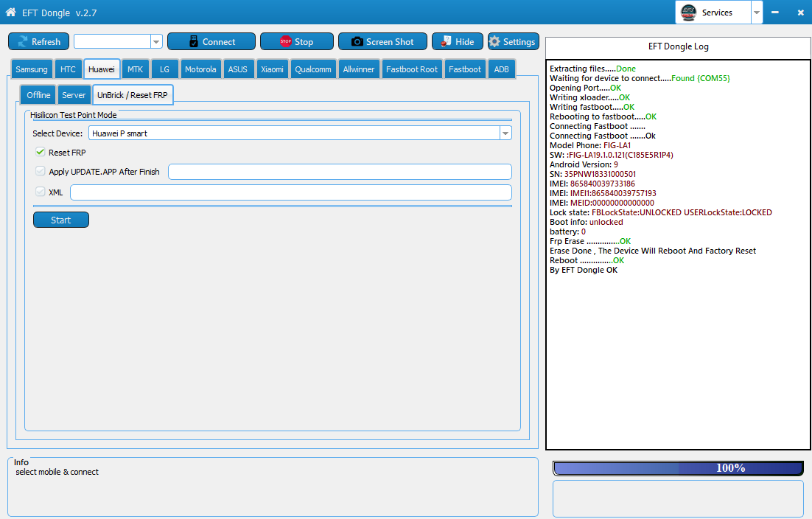
Task: Open the ADB tab
Action: click(x=501, y=69)
